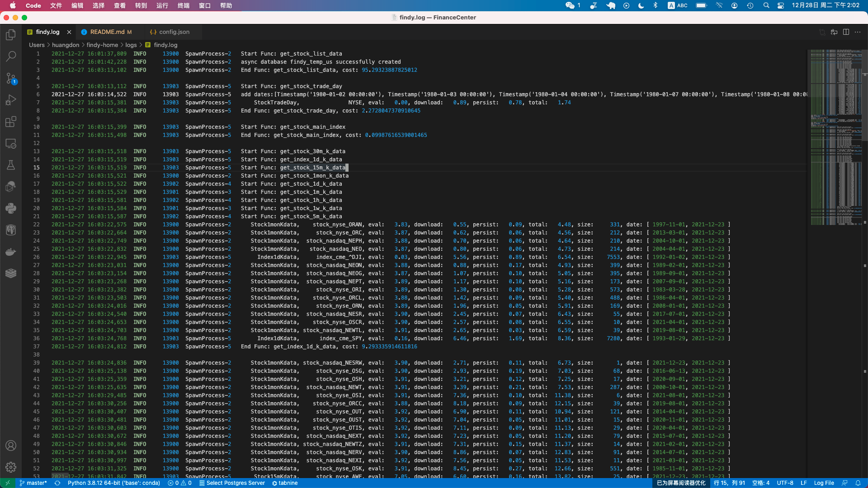Click the logs breadcrumb segment
Image resolution: width=868 pixels, height=488 pixels.
pos(131,45)
